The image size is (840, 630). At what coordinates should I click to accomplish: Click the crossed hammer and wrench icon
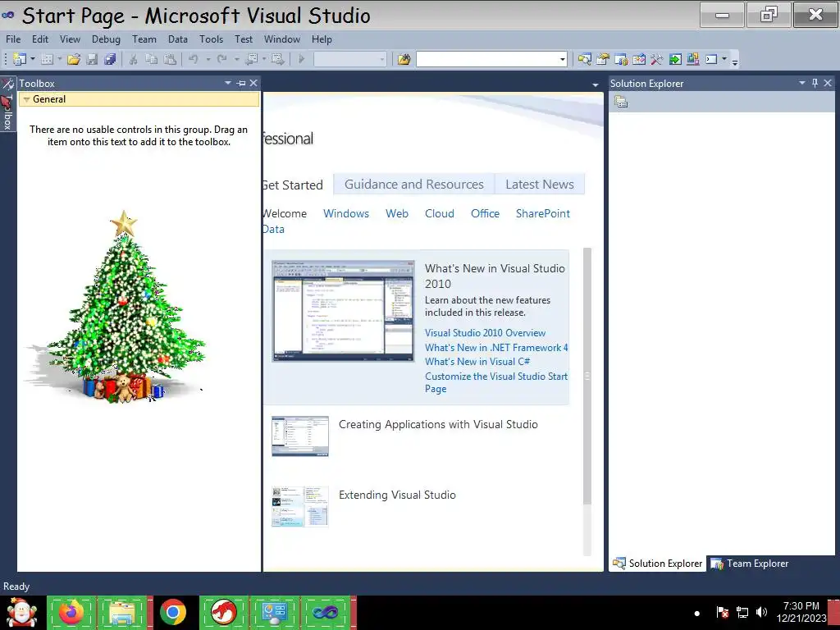657,59
